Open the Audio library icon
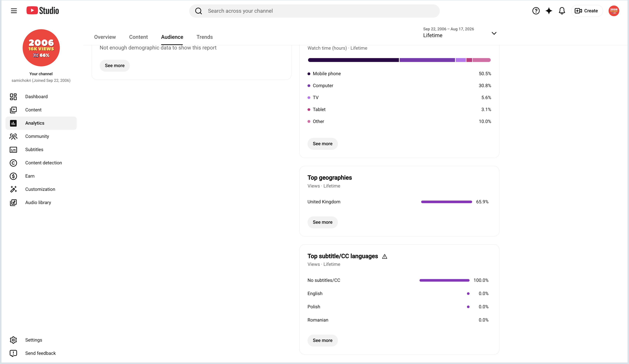The height and width of the screenshot is (364, 629). coord(13,203)
